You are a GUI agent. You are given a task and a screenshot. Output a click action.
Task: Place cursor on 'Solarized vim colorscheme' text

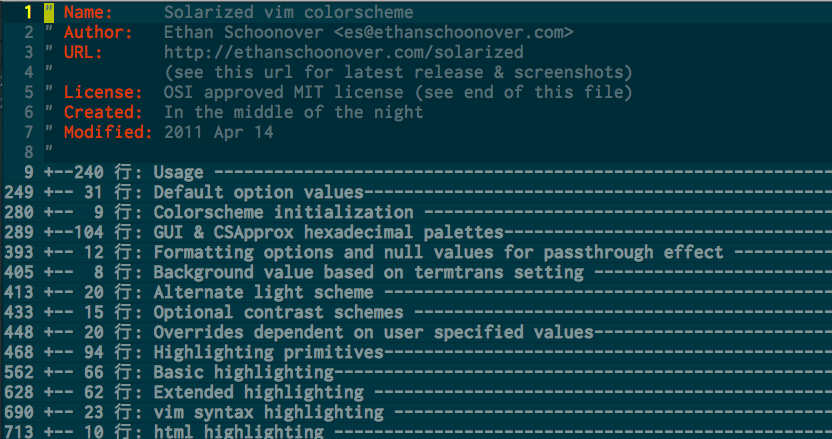(289, 12)
